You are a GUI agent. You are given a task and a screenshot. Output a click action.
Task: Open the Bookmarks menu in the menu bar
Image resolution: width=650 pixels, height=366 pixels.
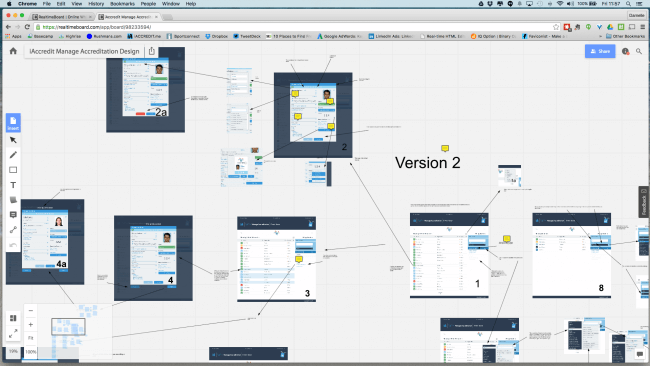(122, 4)
